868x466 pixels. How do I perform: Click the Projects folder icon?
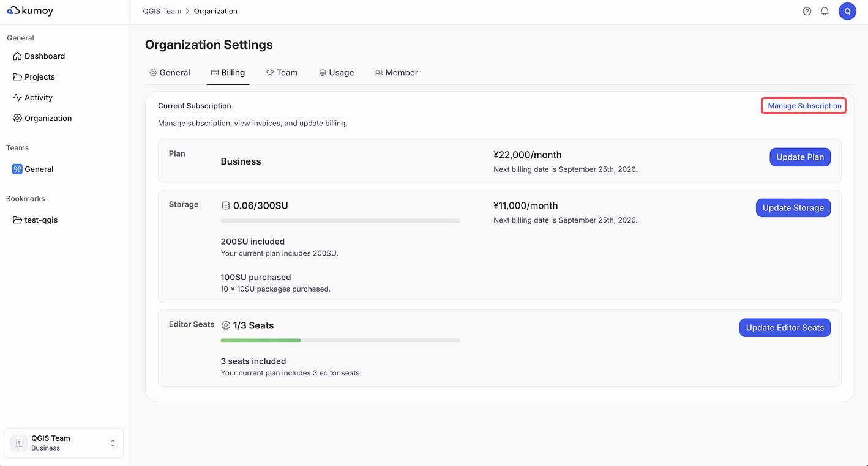tap(17, 77)
